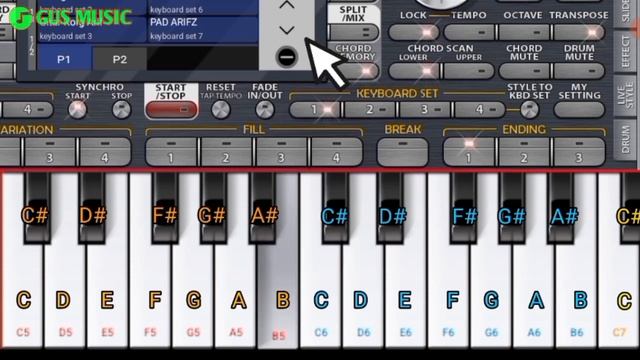Select Keyboard Set 4
This screenshot has width=640, height=360.
[480, 109]
